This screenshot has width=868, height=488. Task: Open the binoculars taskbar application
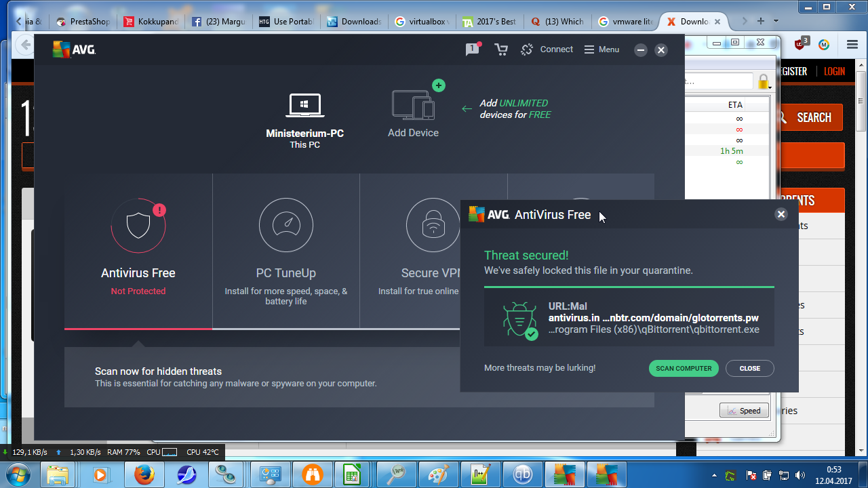coord(312,474)
